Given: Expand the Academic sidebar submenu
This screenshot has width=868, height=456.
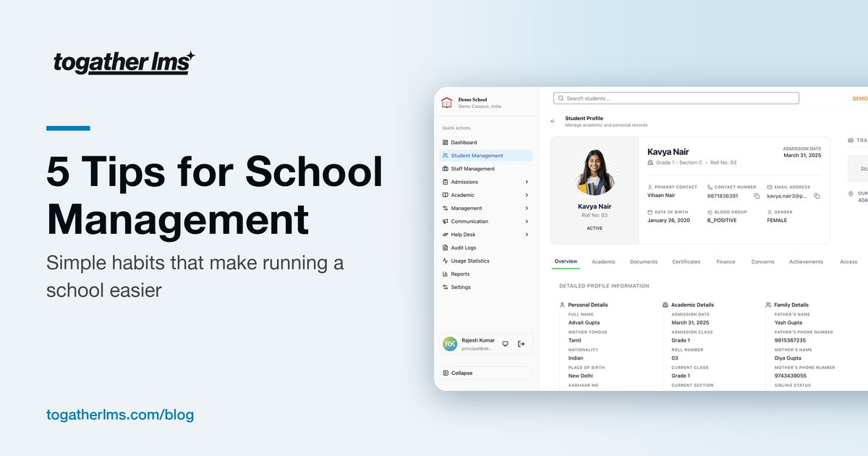Looking at the screenshot, I should pos(527,195).
